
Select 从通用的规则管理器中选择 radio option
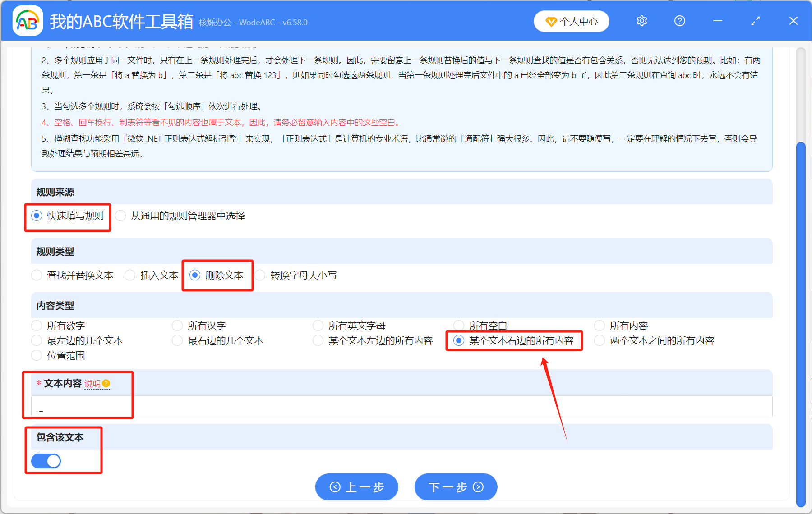(121, 216)
